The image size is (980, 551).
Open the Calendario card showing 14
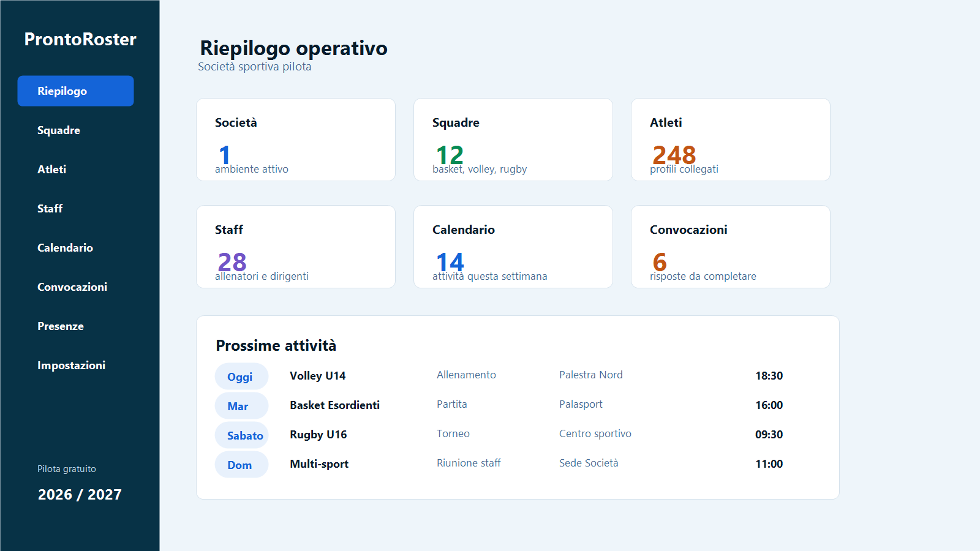(513, 247)
